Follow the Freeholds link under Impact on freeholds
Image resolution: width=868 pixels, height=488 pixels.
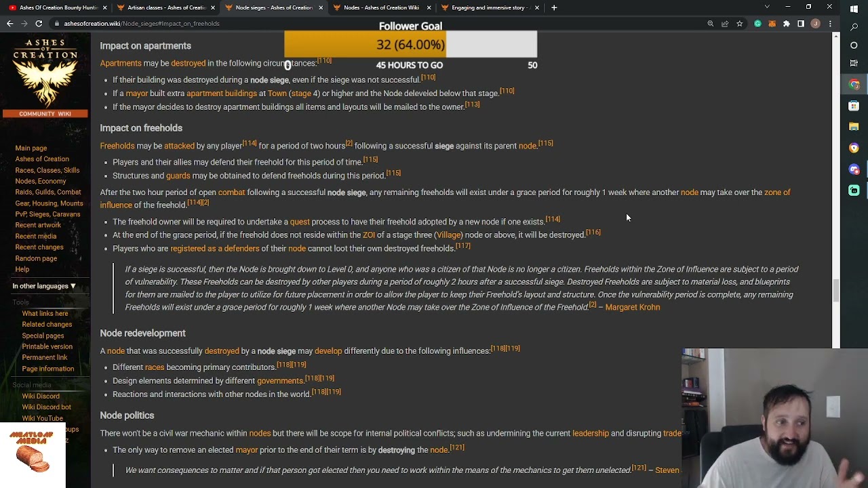pos(117,146)
